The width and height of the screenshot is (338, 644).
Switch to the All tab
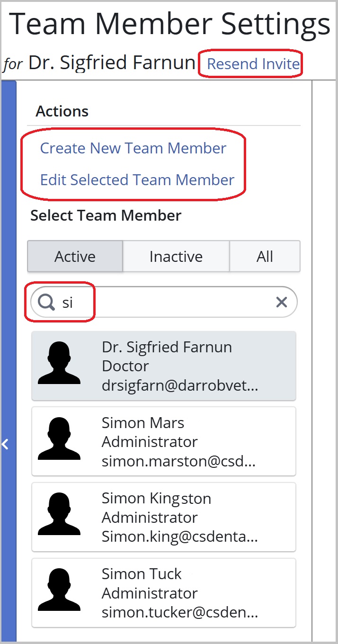pyautogui.click(x=265, y=256)
